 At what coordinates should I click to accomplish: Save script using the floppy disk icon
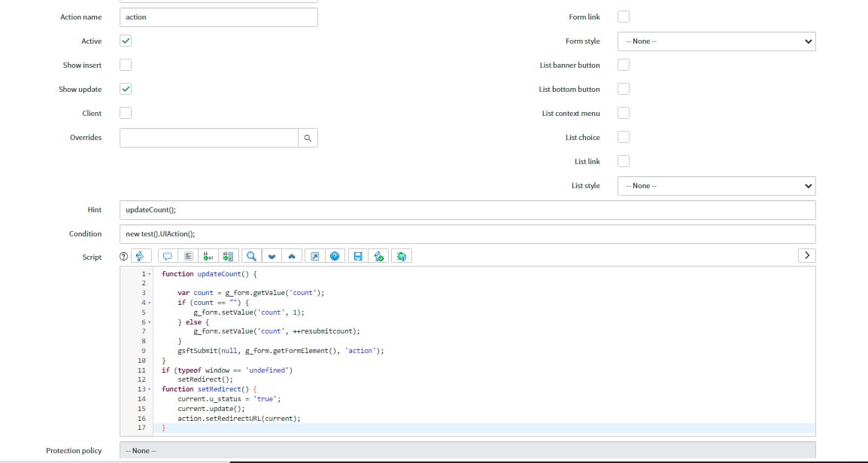[x=358, y=257]
